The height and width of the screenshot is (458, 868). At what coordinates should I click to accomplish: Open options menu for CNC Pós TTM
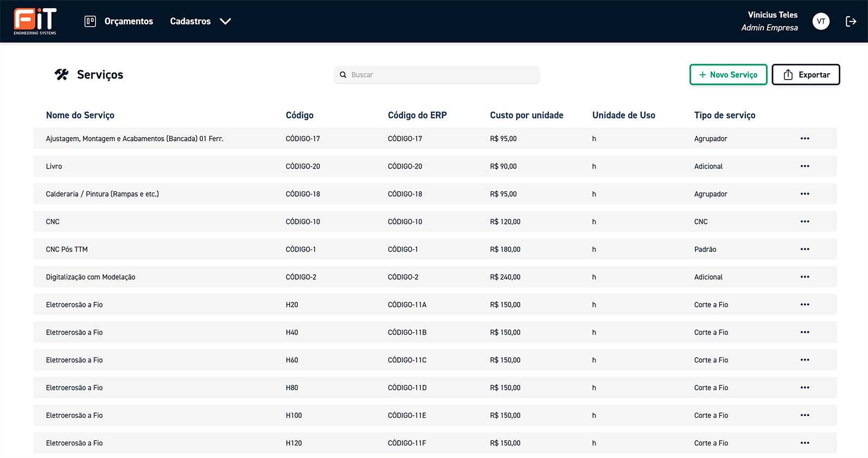(805, 249)
